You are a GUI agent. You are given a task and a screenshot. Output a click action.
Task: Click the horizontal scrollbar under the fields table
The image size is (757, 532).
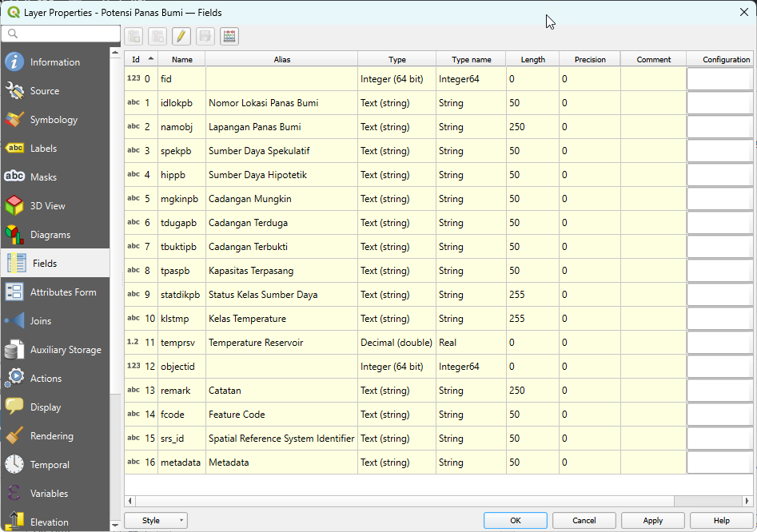[400, 501]
